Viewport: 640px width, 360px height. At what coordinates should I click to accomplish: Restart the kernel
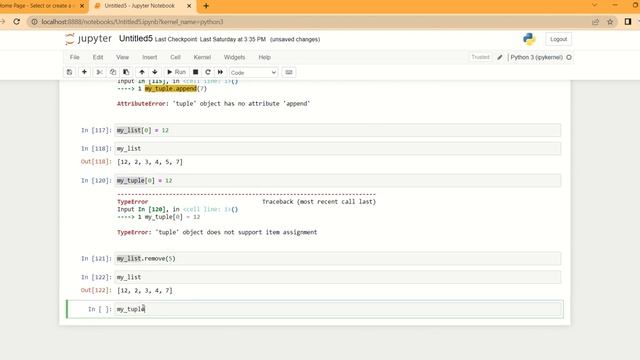tap(208, 72)
